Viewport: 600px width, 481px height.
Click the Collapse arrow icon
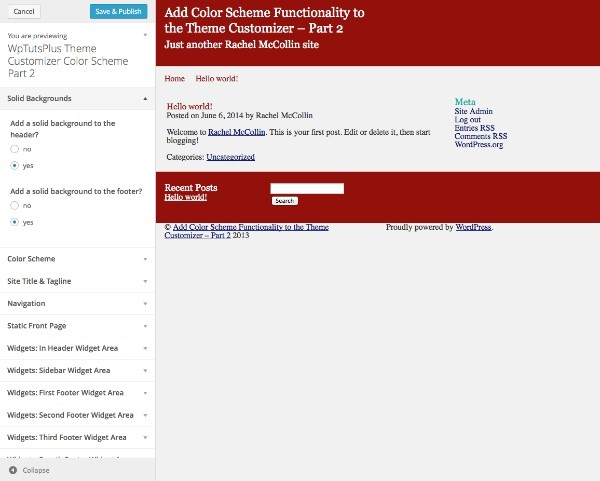point(13,470)
